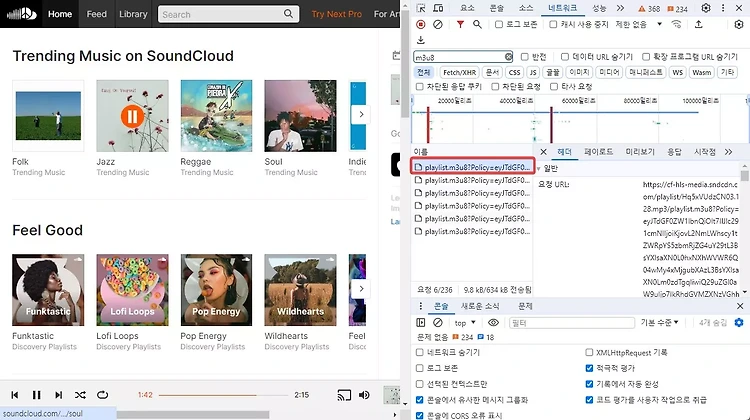Open the 소스 DevTools tab
The width and height of the screenshot is (750, 420).
(526, 8)
